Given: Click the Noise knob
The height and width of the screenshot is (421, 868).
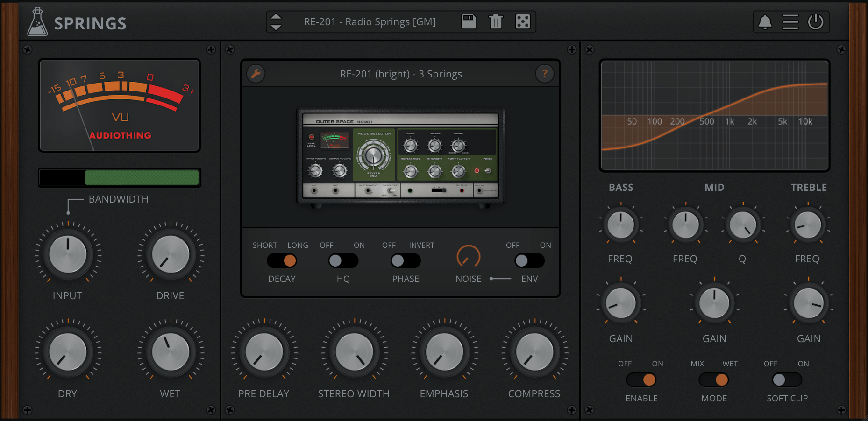Looking at the screenshot, I should [x=468, y=257].
